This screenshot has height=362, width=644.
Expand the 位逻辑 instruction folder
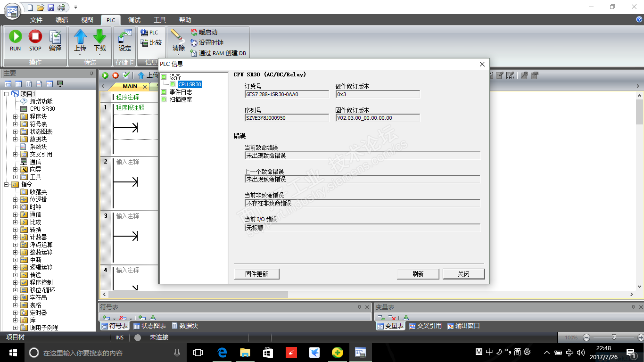pyautogui.click(x=16, y=199)
